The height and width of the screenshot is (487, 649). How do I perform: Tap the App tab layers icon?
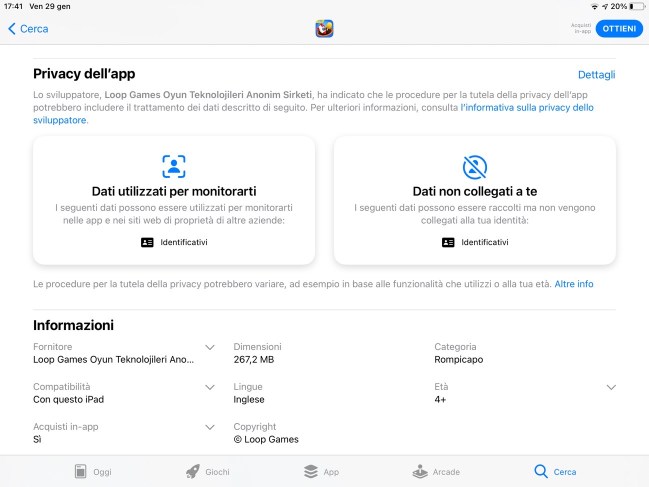311,471
